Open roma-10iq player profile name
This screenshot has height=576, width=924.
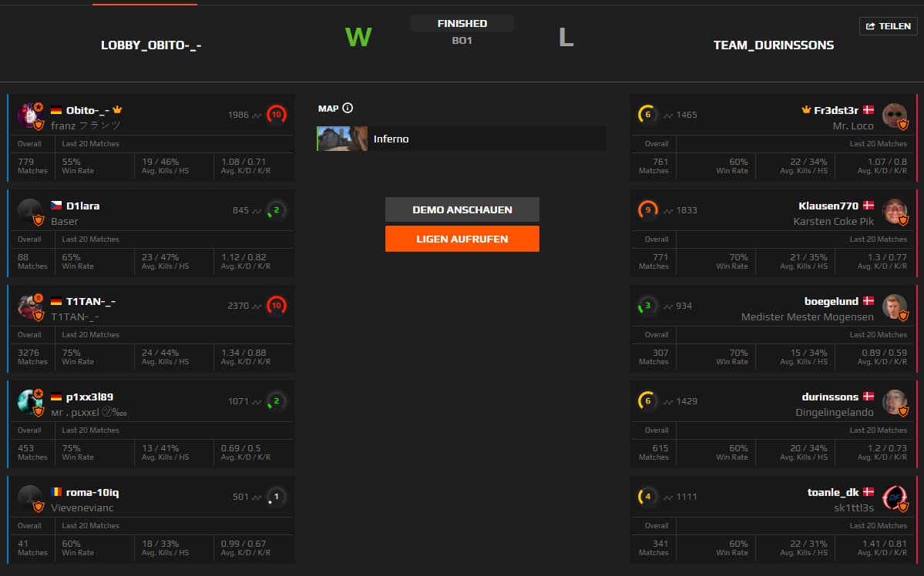click(x=92, y=492)
